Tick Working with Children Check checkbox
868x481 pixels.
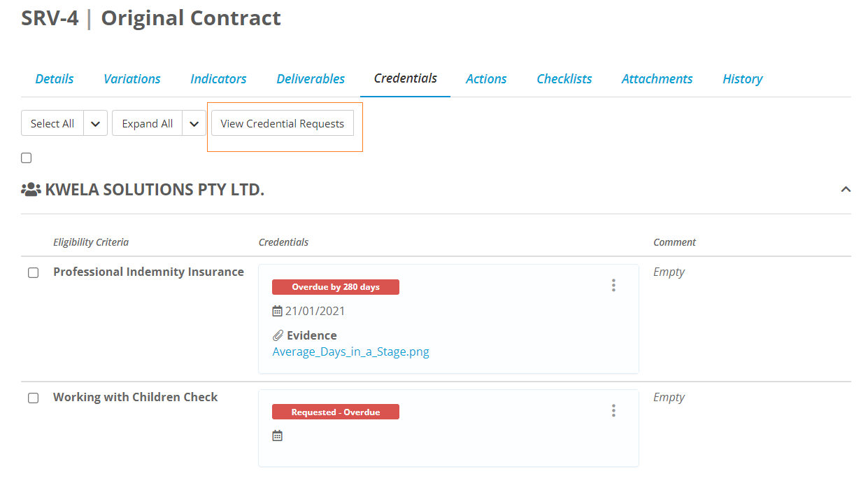pyautogui.click(x=33, y=398)
